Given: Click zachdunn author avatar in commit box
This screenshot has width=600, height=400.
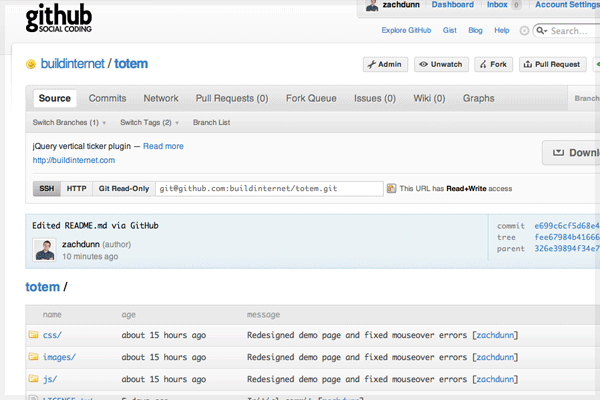Looking at the screenshot, I should pyautogui.click(x=44, y=250).
